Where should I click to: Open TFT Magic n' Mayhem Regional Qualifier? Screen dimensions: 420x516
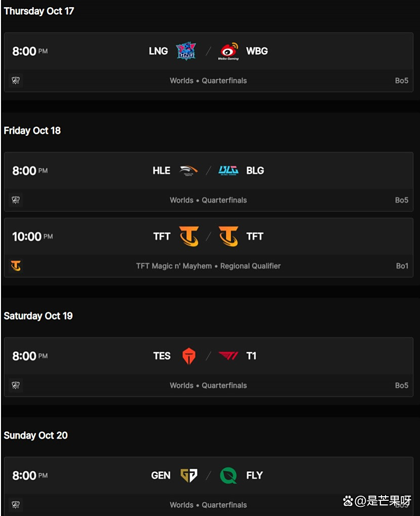click(208, 266)
